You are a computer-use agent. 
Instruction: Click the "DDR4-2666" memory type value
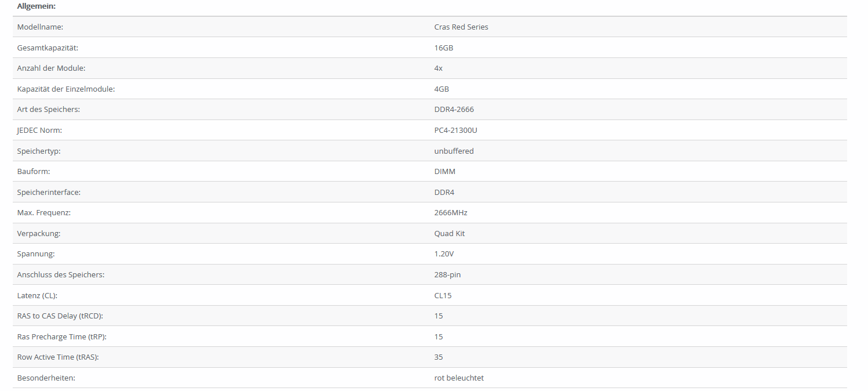click(x=454, y=109)
